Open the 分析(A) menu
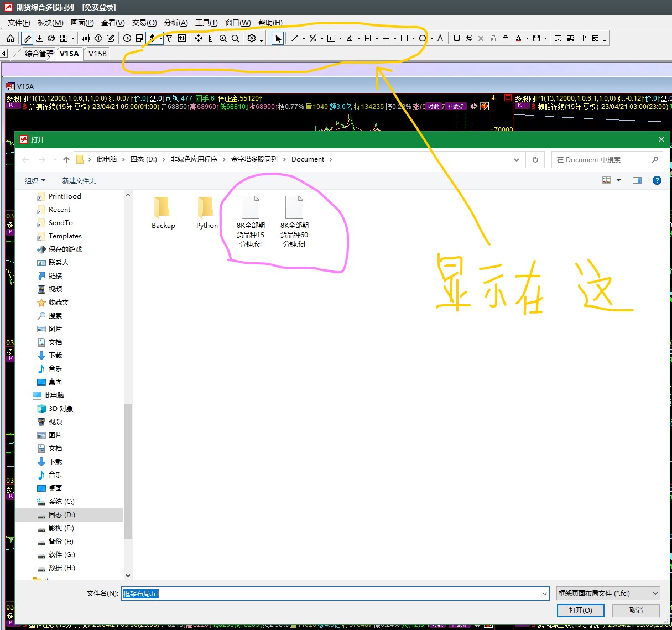 coord(176,23)
